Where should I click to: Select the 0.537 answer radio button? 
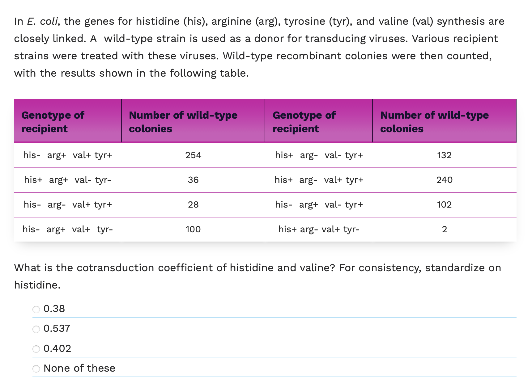pos(36,329)
